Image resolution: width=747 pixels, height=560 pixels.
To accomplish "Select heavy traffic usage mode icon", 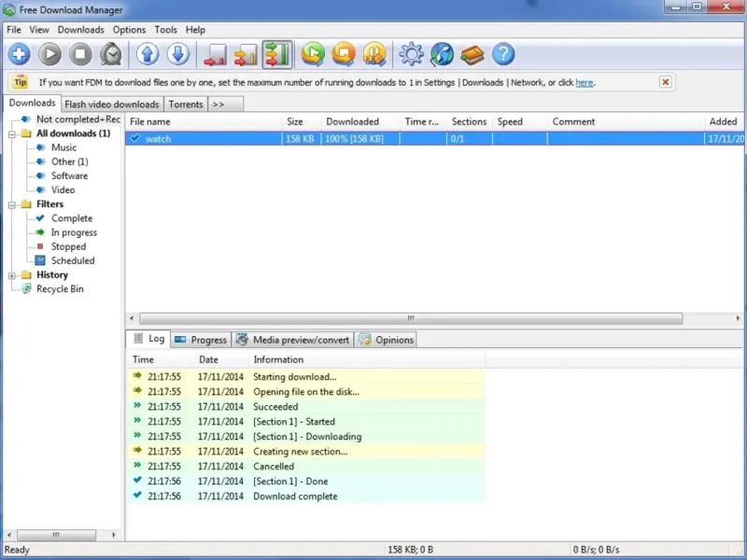I will coord(277,54).
